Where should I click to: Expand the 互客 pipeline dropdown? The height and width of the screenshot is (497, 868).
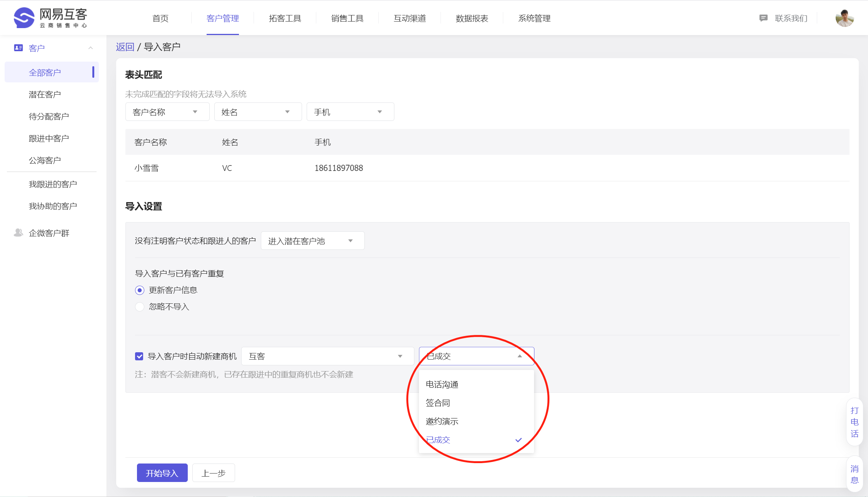[327, 356]
